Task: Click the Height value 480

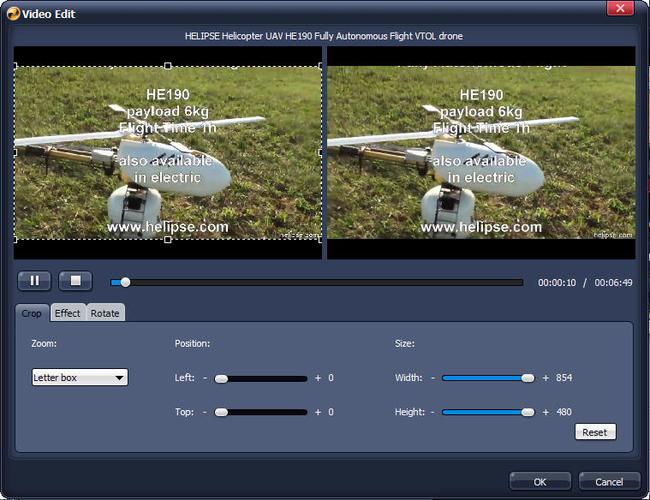Action: [x=564, y=412]
